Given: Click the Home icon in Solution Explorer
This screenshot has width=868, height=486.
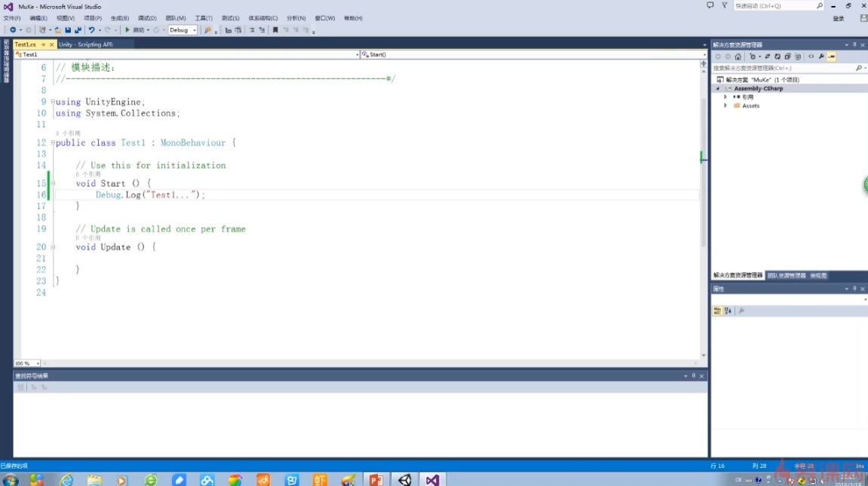Looking at the screenshot, I should click(738, 57).
